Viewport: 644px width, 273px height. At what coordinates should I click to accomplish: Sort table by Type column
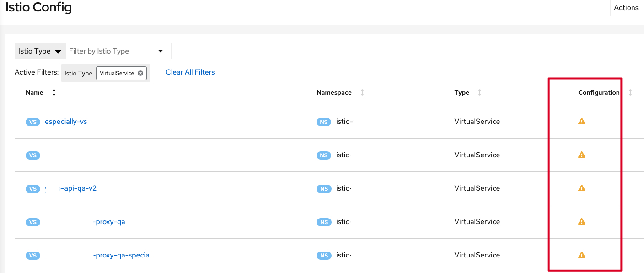[x=479, y=92]
